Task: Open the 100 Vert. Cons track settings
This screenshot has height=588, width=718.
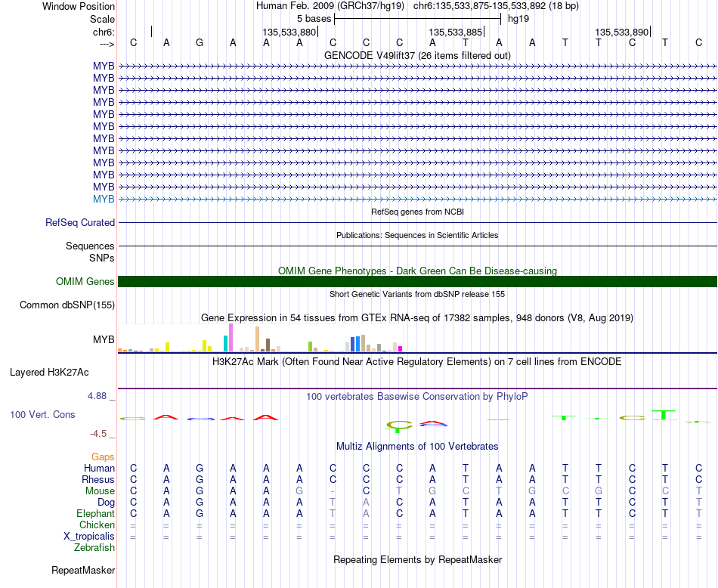Action: click(42, 414)
